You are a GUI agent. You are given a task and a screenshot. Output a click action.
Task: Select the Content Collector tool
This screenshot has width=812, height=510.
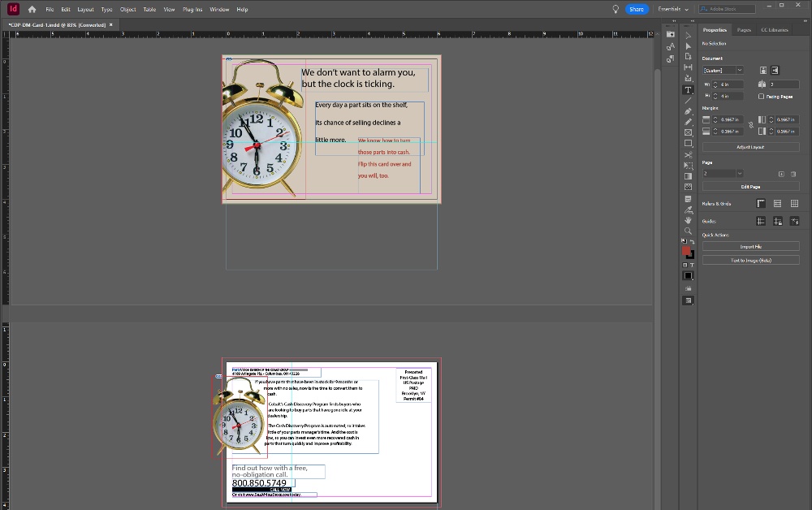click(688, 78)
